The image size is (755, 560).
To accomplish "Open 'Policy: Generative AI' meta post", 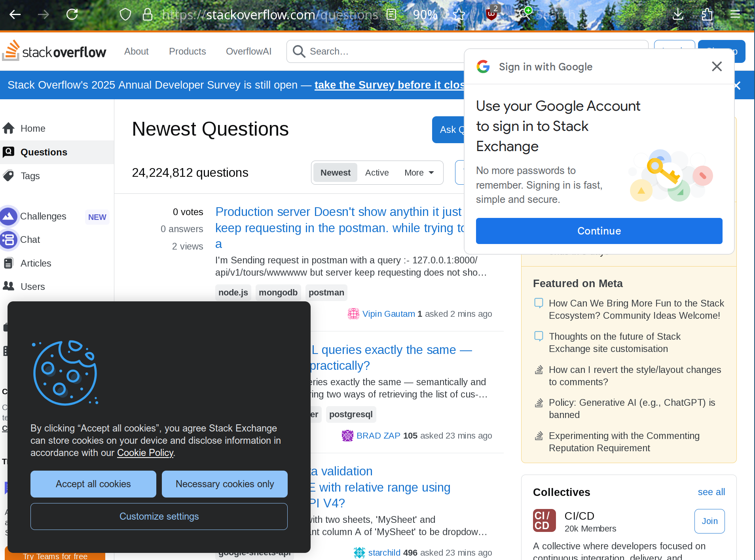I will (632, 409).
